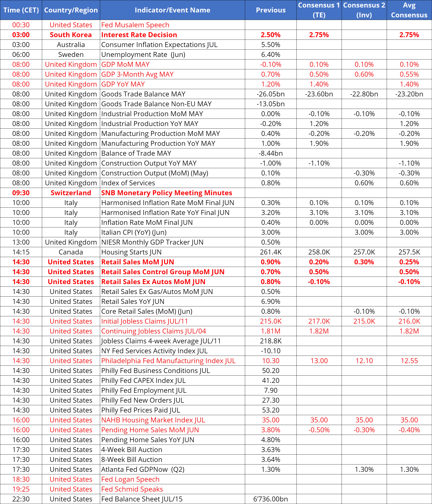Select NIESR Monthly GDP Tracker JUN
Screen dimensions: 432x504
172,242
